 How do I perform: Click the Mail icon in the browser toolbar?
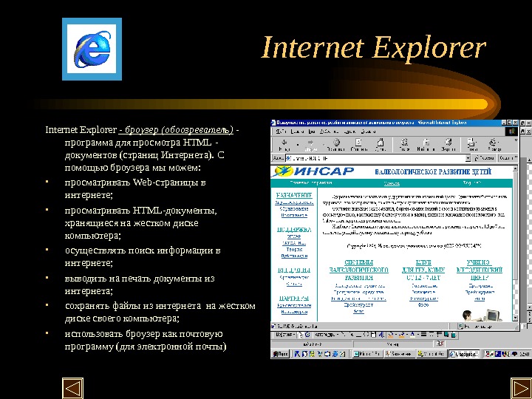click(471, 143)
